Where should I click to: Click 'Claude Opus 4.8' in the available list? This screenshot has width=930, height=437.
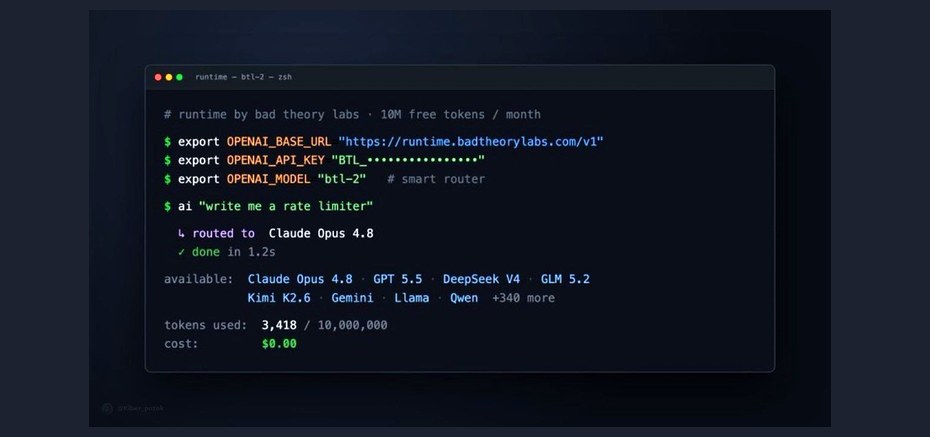(300, 279)
